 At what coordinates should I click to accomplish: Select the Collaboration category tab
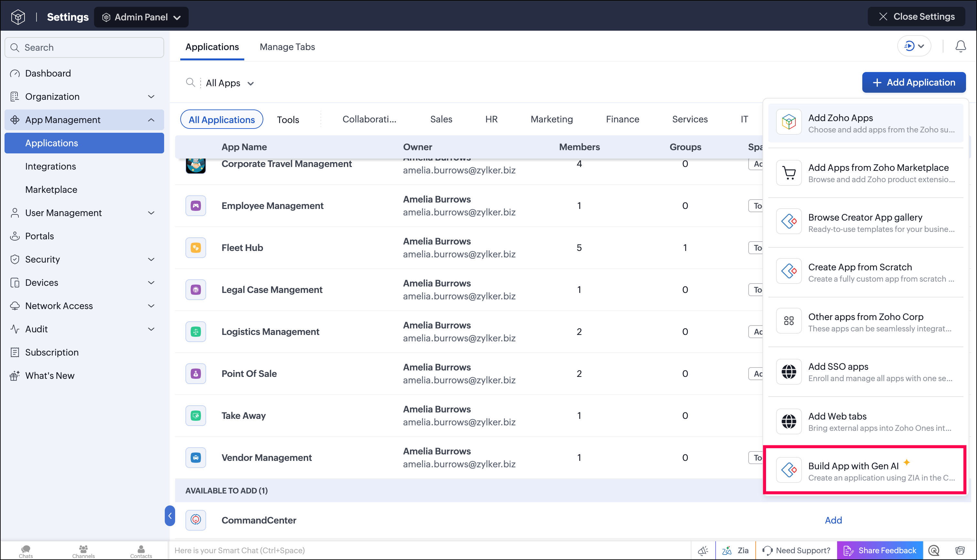[369, 119]
